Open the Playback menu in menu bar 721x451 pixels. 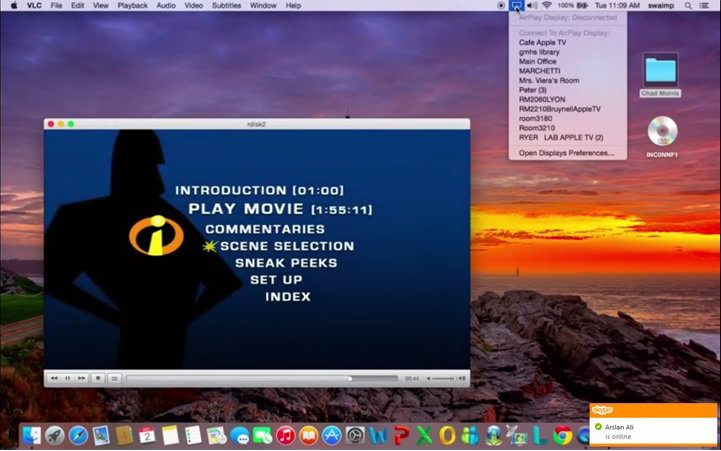(x=132, y=6)
